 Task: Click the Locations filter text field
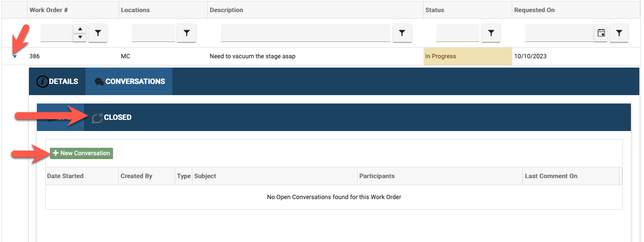(153, 33)
